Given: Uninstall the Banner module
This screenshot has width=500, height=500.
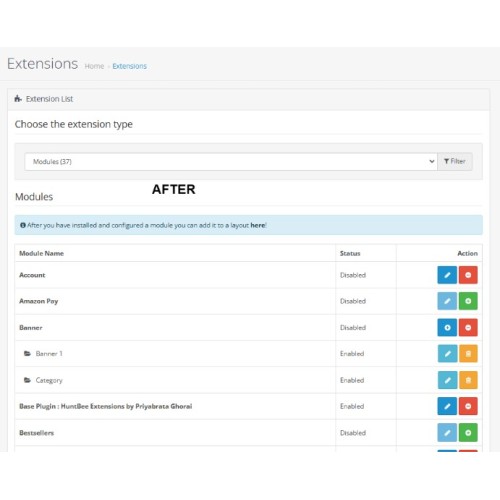Looking at the screenshot, I should pyautogui.click(x=468, y=327).
